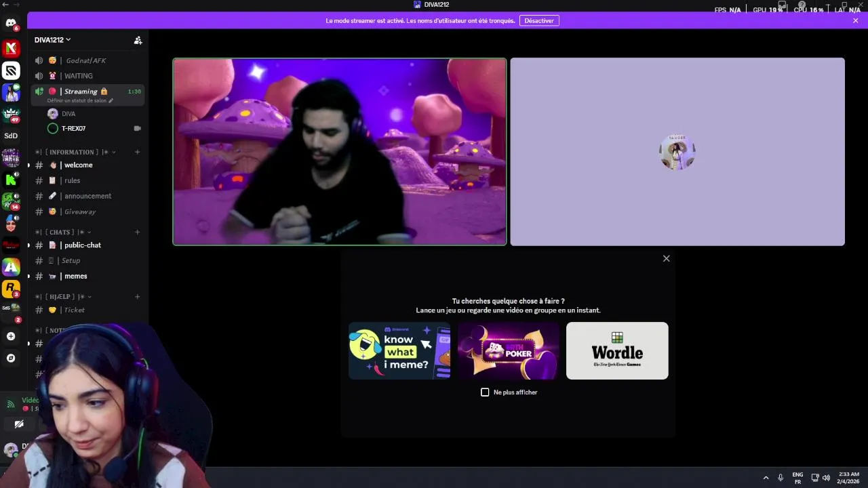Open Discover servers compass icon
This screenshot has width=868, height=488.
coord(11,358)
